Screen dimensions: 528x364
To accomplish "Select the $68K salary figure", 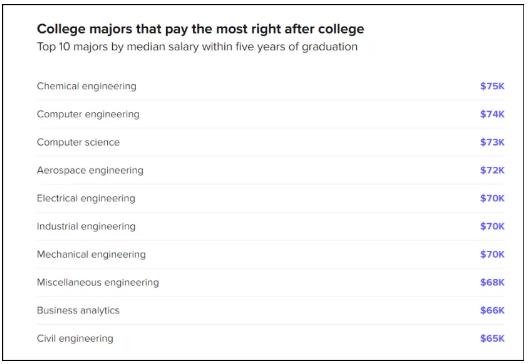I will tap(492, 283).
